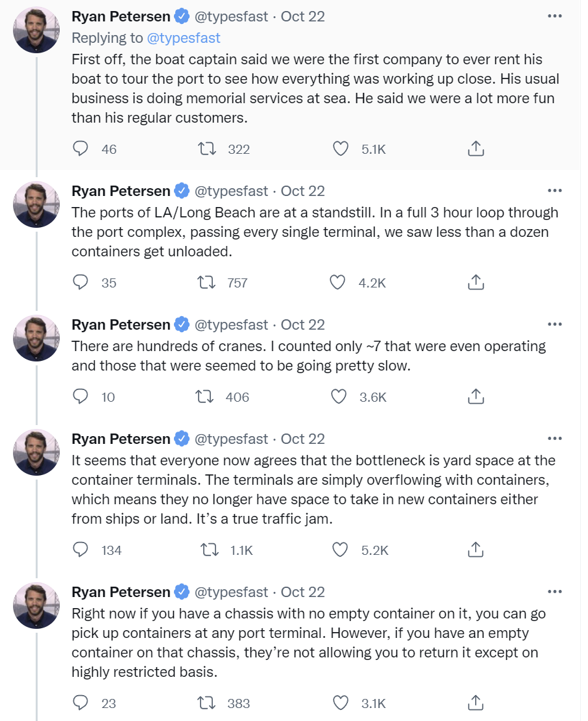588x721 pixels.
Task: Like the boat captain tweet with 5.1K likes
Action: click(341, 149)
